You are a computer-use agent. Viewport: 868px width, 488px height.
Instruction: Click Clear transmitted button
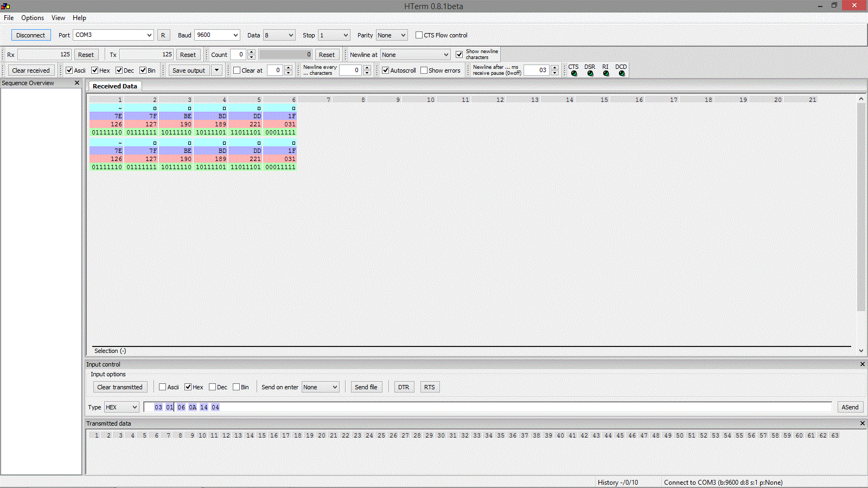[x=120, y=387]
